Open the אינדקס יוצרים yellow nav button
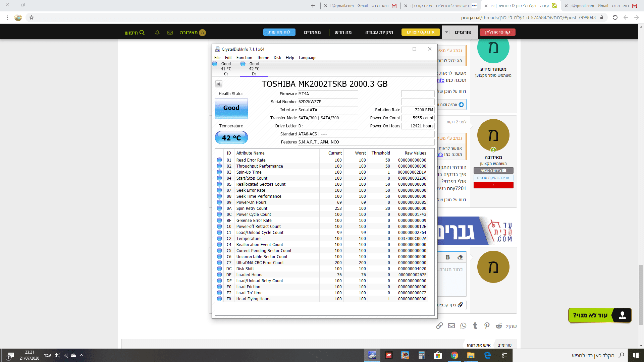The image size is (644, 362). (421, 32)
